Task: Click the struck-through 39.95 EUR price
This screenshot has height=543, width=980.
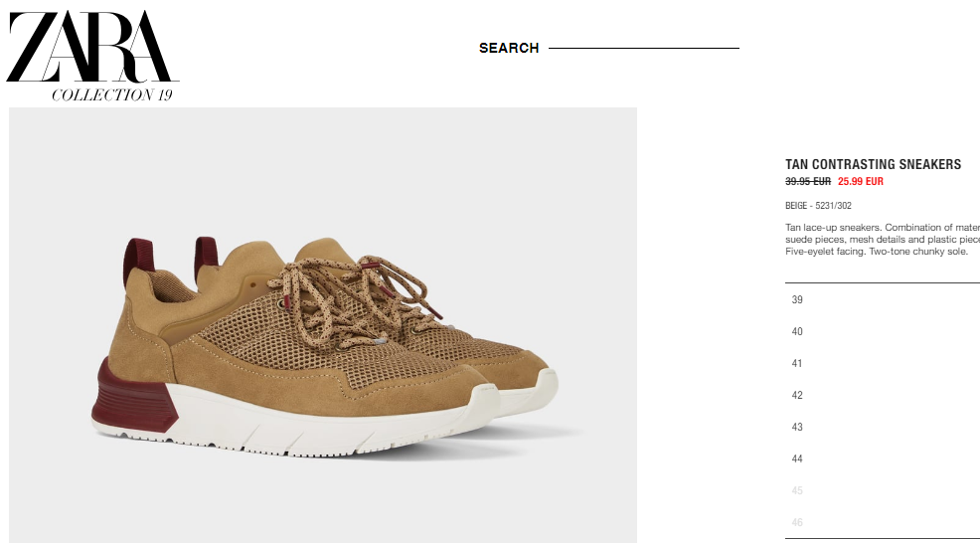Action: [808, 181]
